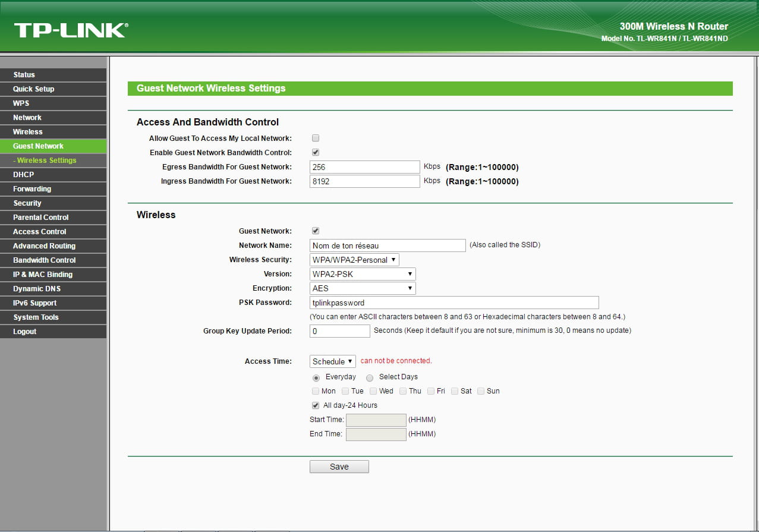
Task: Open the Wireless Security dropdown
Action: [354, 260]
